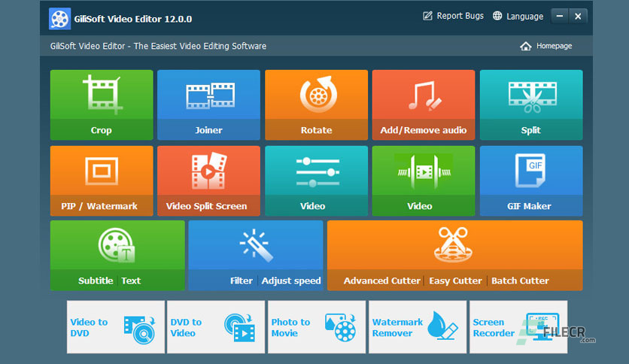Screen dimensions: 629x364
Task: Choose the Add/Remove audio label
Action: 423,130
